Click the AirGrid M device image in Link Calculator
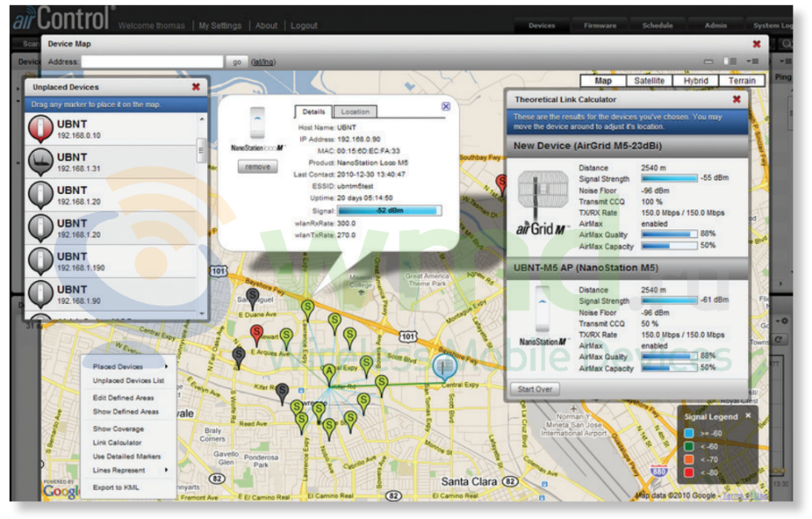The width and height of the screenshot is (812, 519). tap(542, 194)
